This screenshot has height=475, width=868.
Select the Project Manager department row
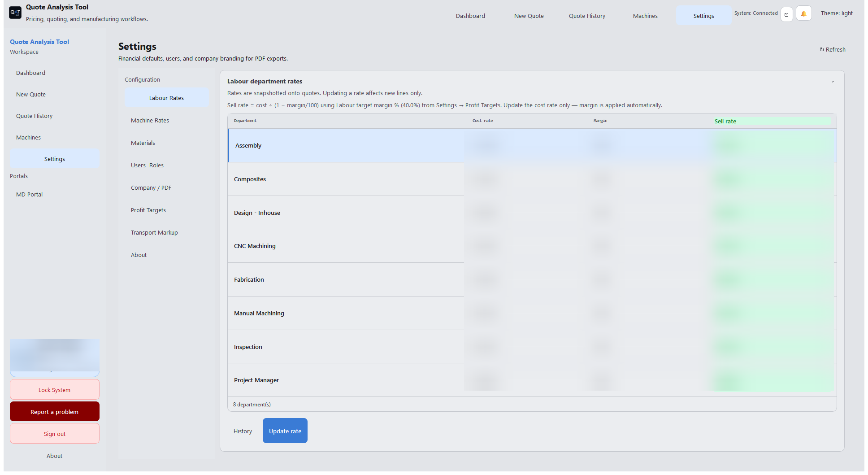point(532,380)
